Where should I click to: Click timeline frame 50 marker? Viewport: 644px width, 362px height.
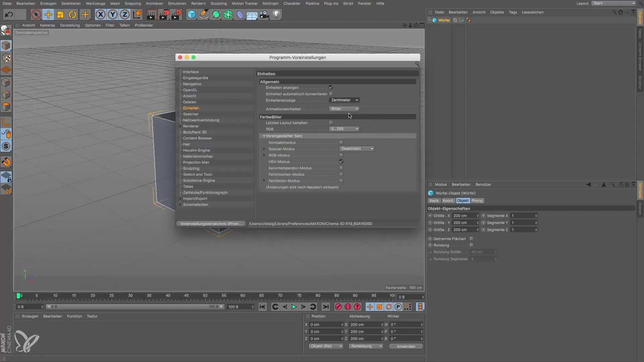pyautogui.click(x=205, y=296)
